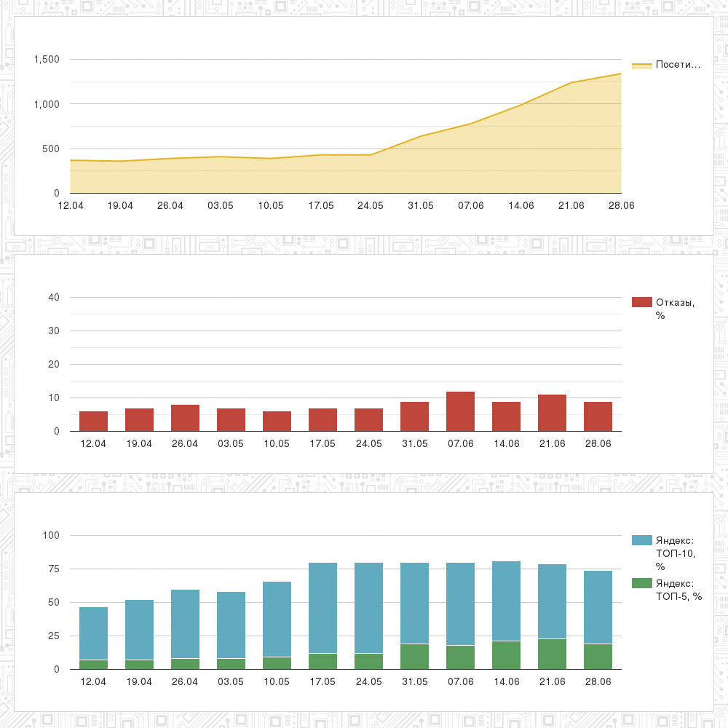Click the blue ТОП-10 bar segment for 24.05
The image size is (728, 728).
click(368, 608)
